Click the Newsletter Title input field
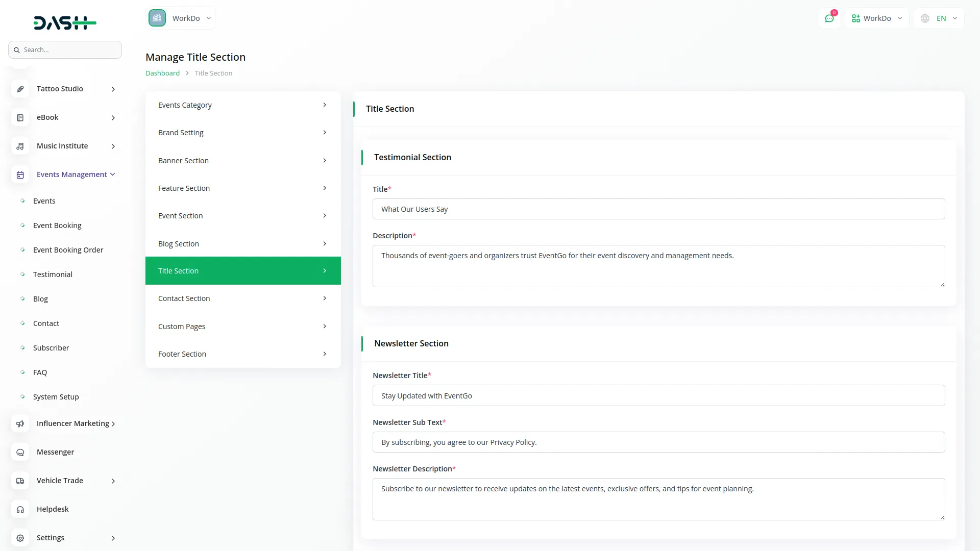 tap(658, 396)
